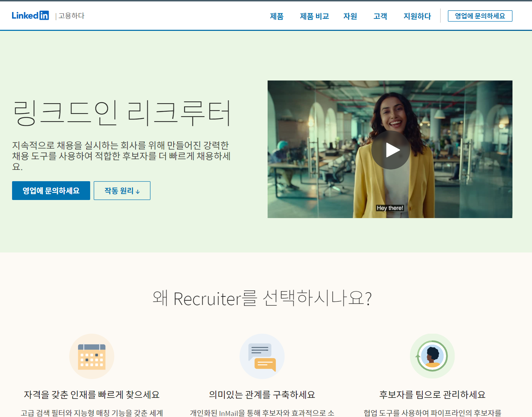Open the 지원하다 navigation link
Image resolution: width=532 pixels, height=417 pixels.
[x=417, y=16]
